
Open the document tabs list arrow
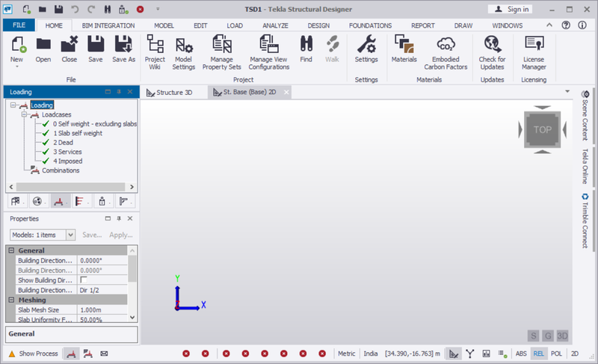(567, 91)
